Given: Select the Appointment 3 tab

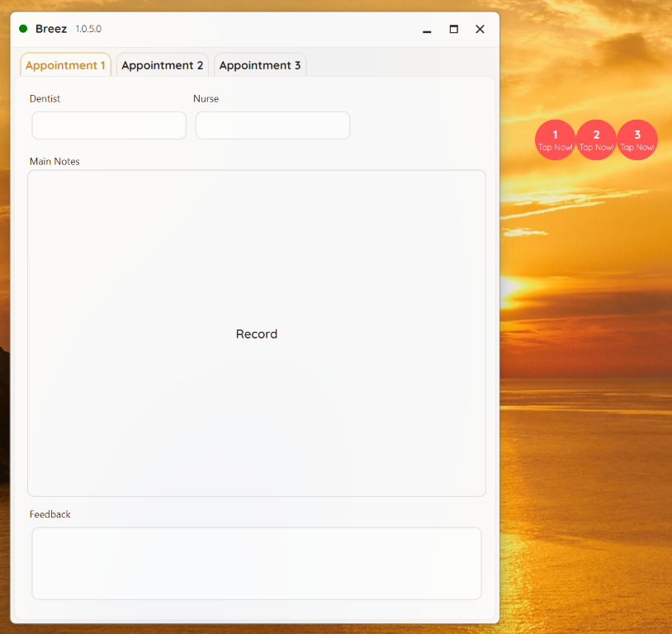Looking at the screenshot, I should pyautogui.click(x=260, y=65).
